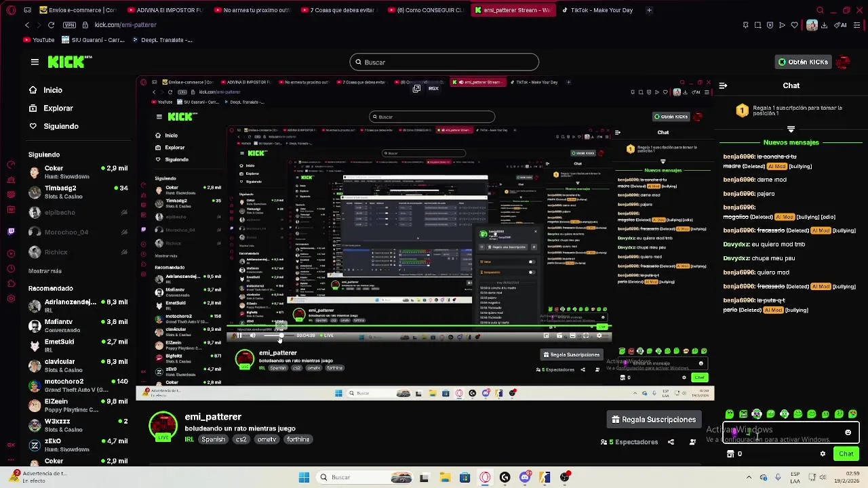Screen dimensions: 868x488
Task: Open the Timbadg2 channel
Action: tap(77, 192)
